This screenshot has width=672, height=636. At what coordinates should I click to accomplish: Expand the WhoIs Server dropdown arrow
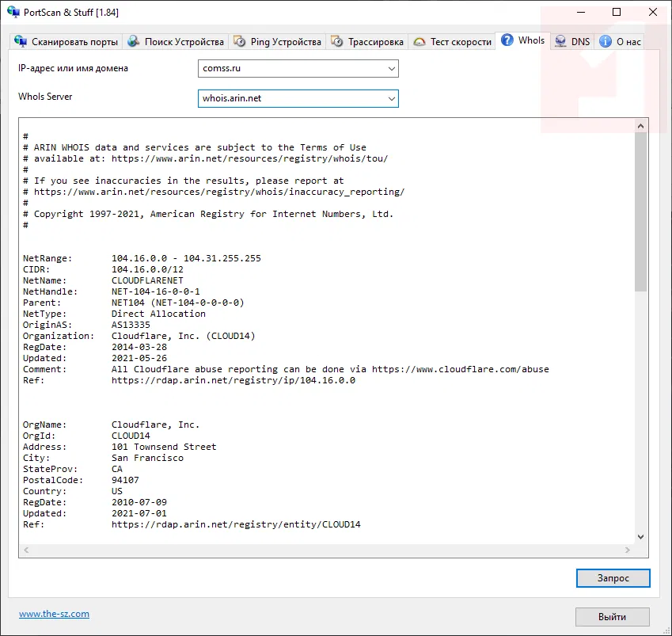391,99
